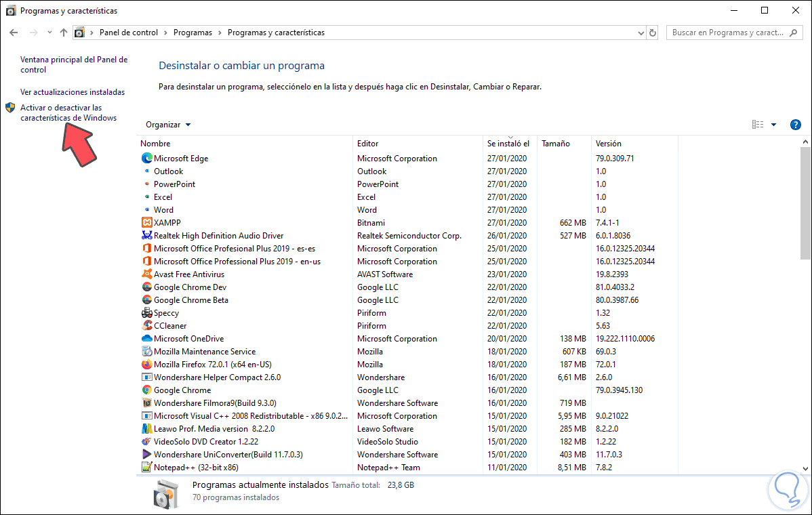Click the scrollbar down arrow
Viewport: 812px width, 515px height.
805,469
